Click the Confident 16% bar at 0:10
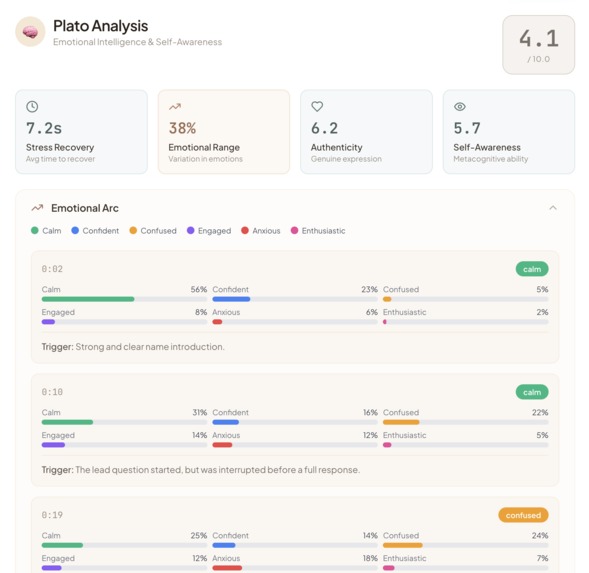Screen dimensions: 589x573 point(295,422)
